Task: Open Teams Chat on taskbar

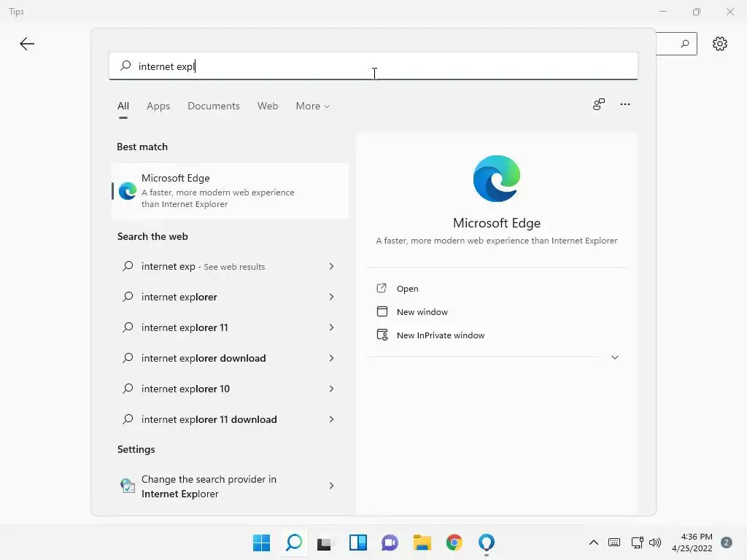Action: tap(390, 542)
